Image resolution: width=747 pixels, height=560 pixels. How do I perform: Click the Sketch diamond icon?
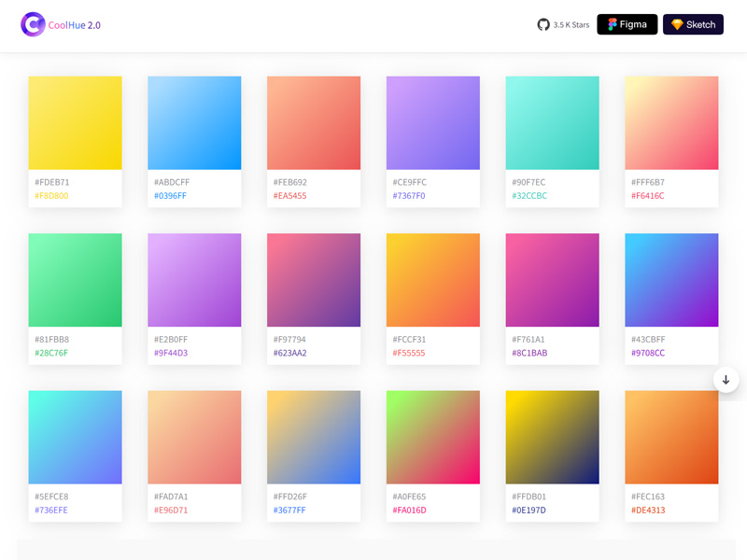(x=676, y=24)
